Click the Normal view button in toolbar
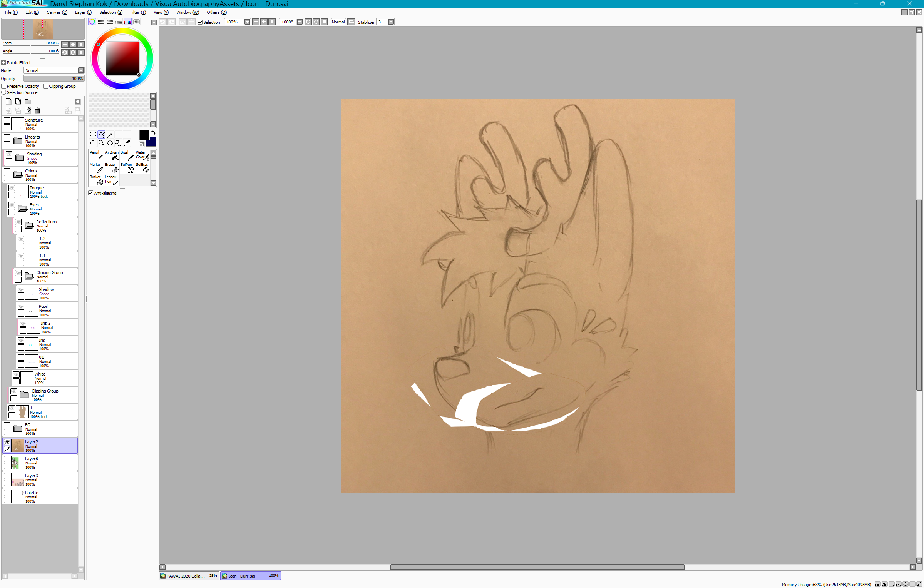Image resolution: width=924 pixels, height=588 pixels. tap(338, 22)
